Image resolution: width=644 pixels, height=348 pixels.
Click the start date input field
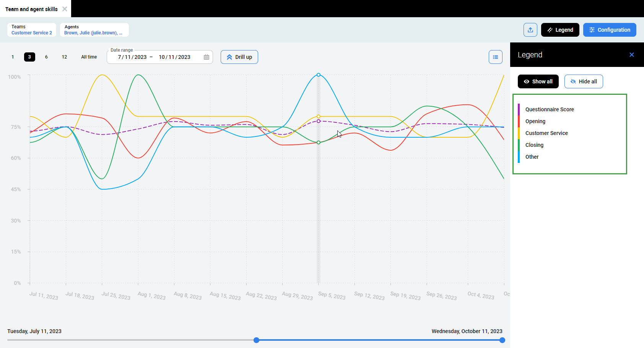pyautogui.click(x=132, y=57)
